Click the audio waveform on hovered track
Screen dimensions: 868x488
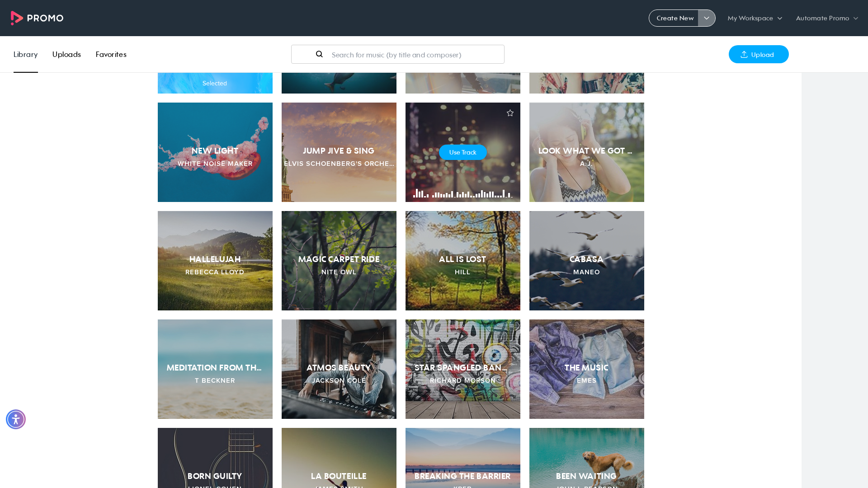462,193
